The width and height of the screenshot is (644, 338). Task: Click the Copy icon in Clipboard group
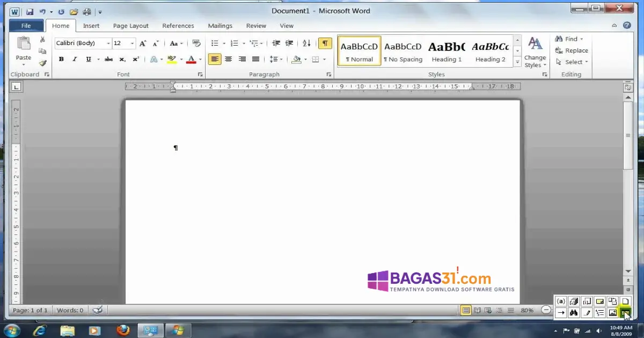click(42, 51)
